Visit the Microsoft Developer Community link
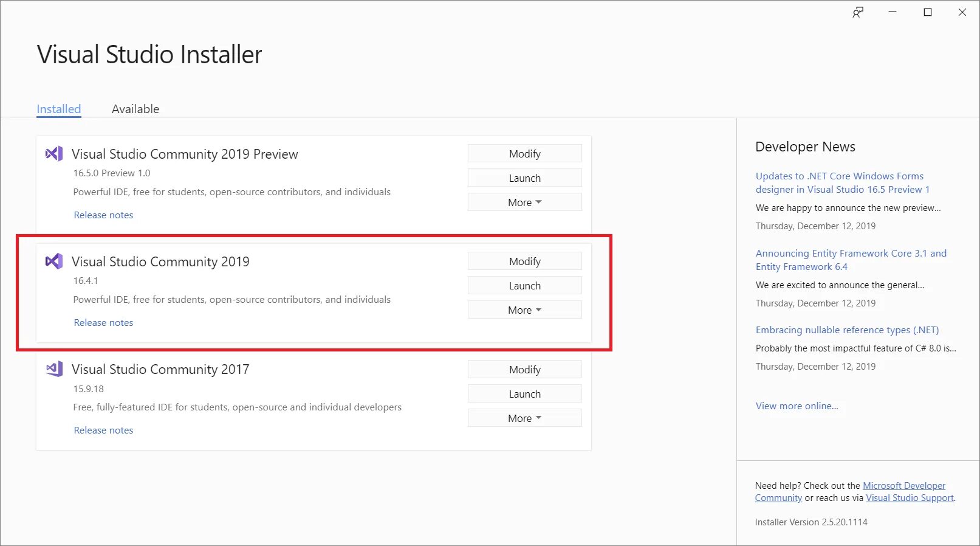The height and width of the screenshot is (546, 980). 904,486
